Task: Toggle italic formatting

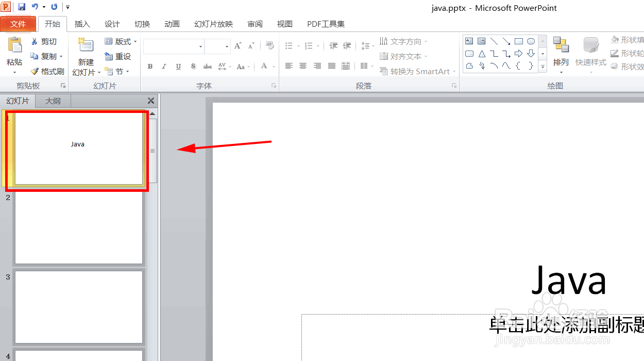Action: [164, 66]
